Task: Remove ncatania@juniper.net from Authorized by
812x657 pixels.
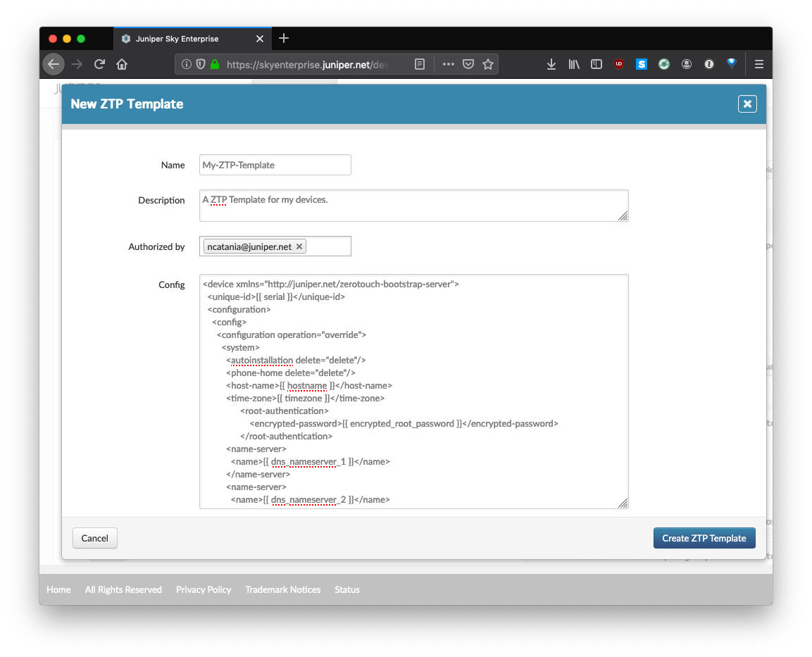Action: point(299,246)
